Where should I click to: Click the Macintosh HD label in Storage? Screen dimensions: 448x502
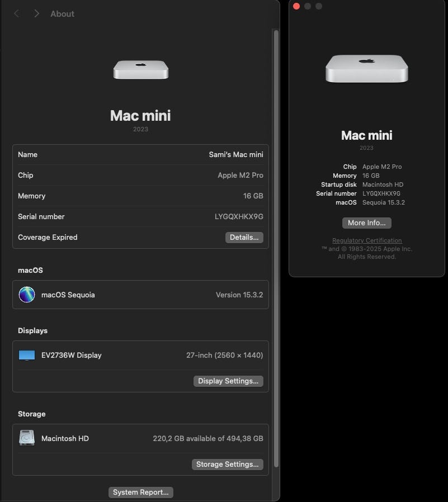click(x=65, y=439)
